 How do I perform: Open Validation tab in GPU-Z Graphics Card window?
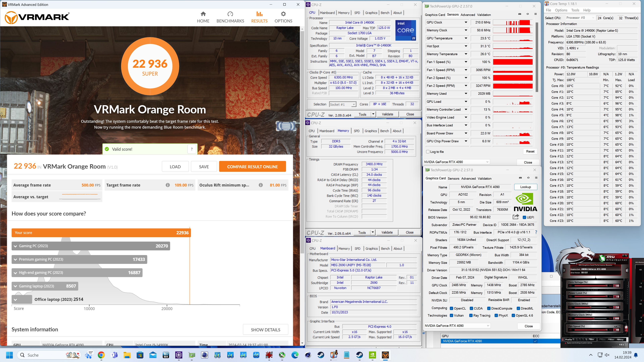(484, 178)
